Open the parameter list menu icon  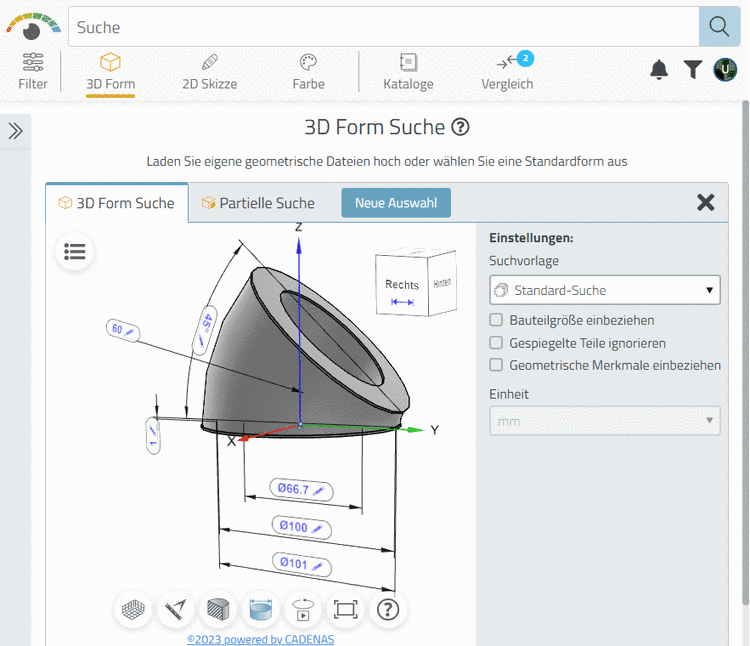pyautogui.click(x=75, y=252)
